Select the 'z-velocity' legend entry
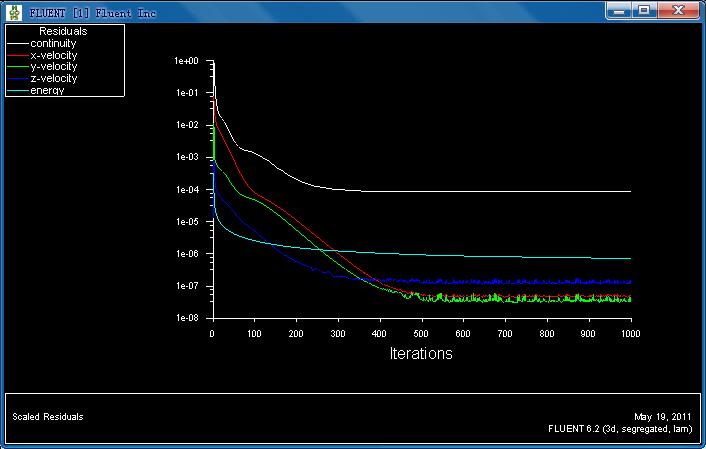 tap(53, 78)
